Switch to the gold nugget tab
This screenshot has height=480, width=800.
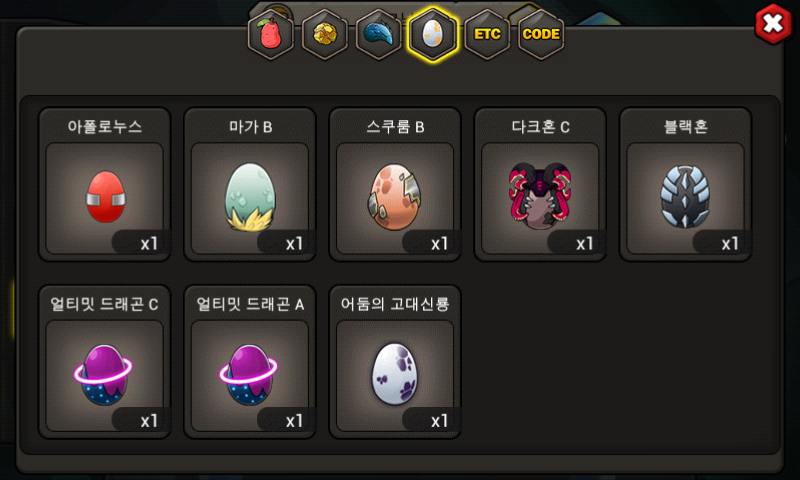point(324,34)
